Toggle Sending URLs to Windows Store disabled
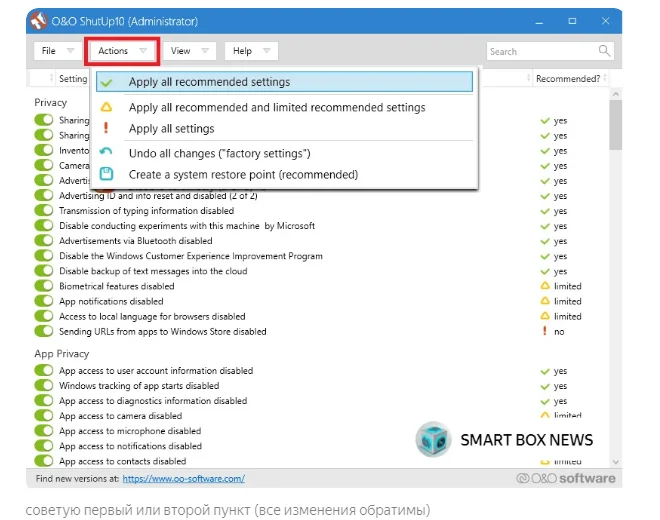The width and height of the screenshot is (660, 520). coord(44,331)
